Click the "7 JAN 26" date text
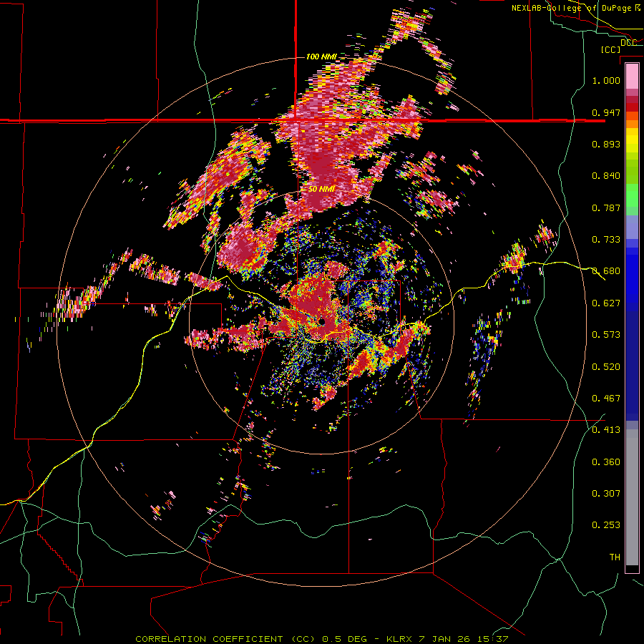 pyautogui.click(x=444, y=639)
